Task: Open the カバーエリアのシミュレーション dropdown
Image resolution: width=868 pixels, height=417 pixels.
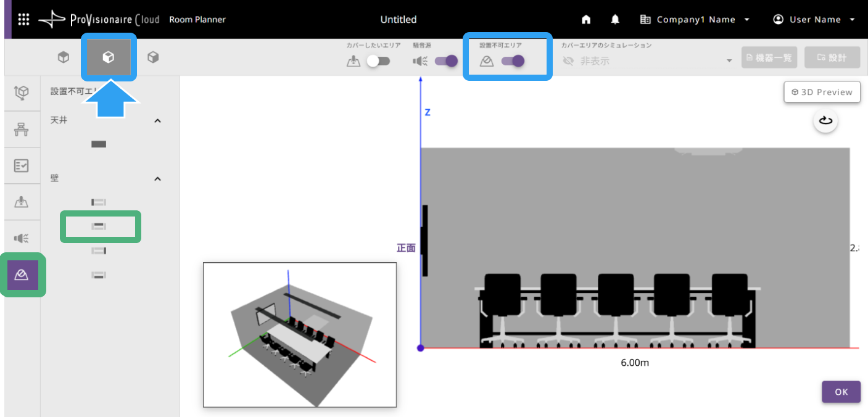Action: tap(648, 61)
